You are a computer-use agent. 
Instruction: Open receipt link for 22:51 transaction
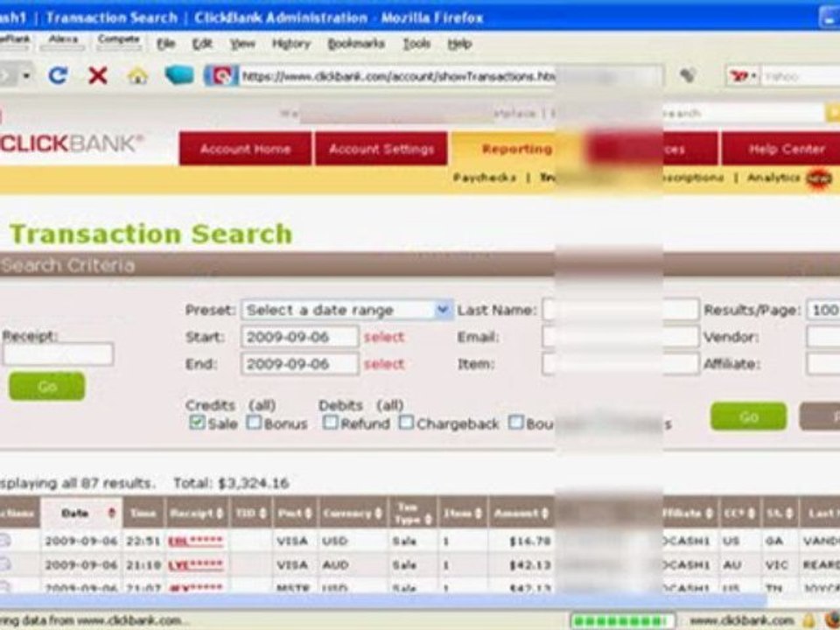click(195, 541)
